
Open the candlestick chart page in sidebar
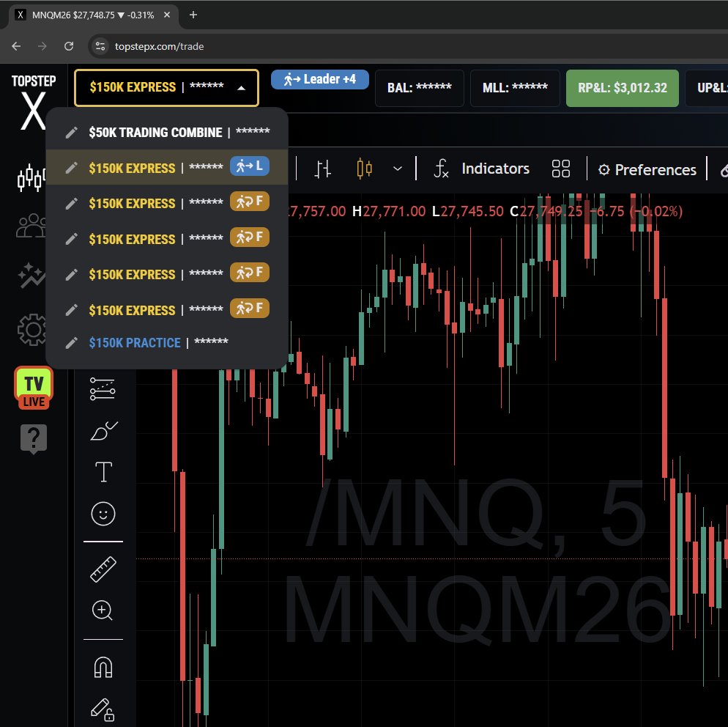[x=31, y=178]
